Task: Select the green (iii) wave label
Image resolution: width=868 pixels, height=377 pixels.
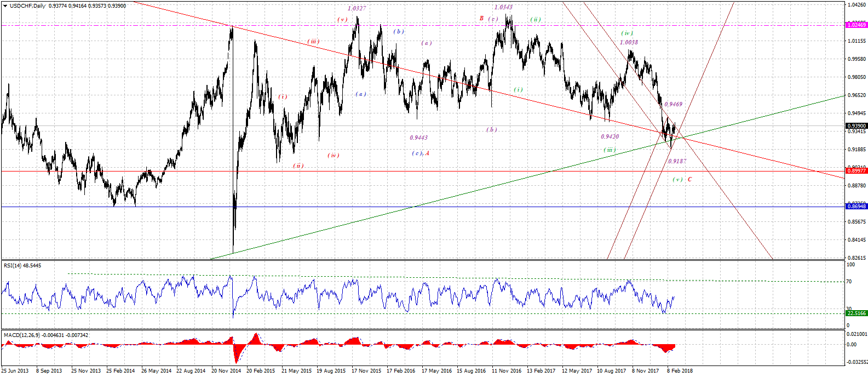Action: coord(610,150)
